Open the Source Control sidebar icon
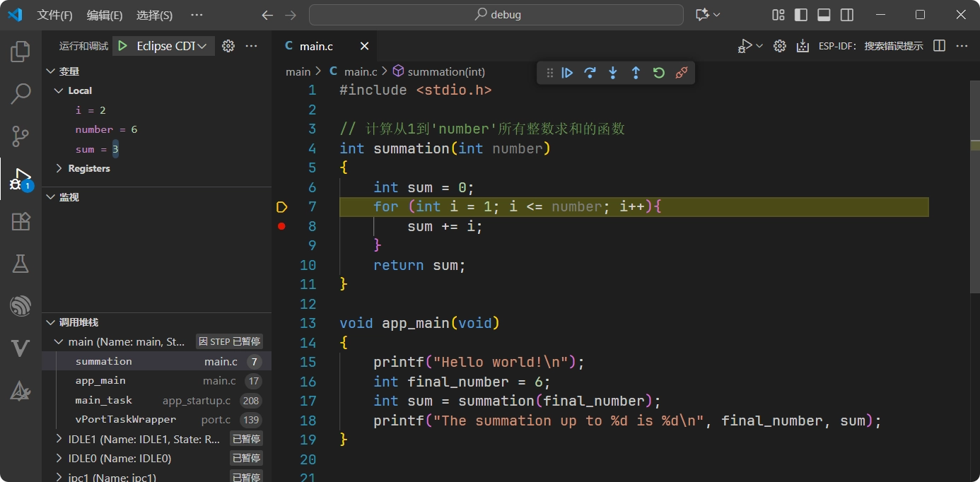This screenshot has height=482, width=980. coord(20,136)
